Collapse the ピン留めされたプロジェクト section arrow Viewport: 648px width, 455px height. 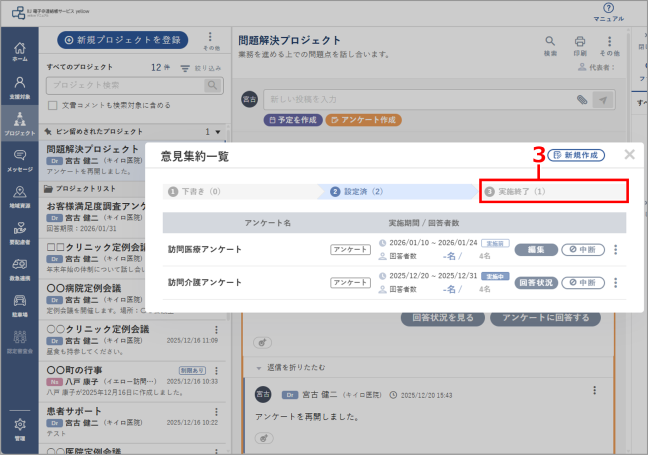[x=218, y=132]
